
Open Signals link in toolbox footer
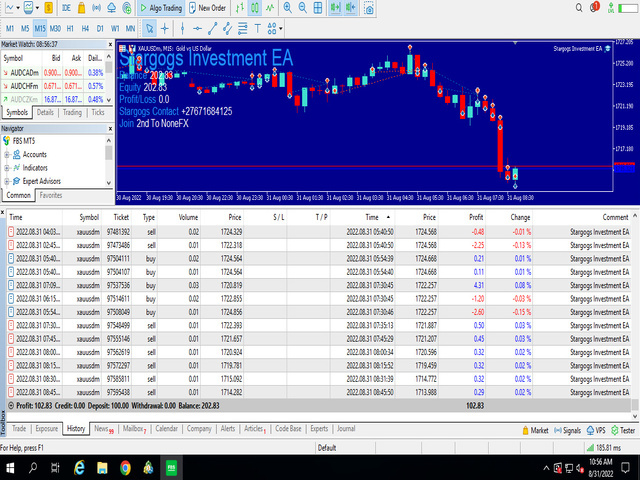[567, 430]
